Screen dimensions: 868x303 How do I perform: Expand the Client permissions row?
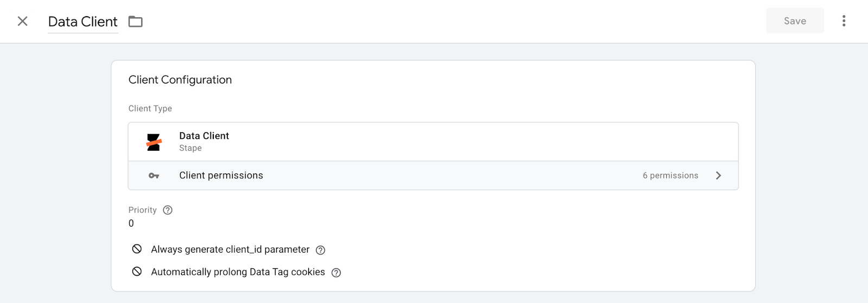coord(433,176)
